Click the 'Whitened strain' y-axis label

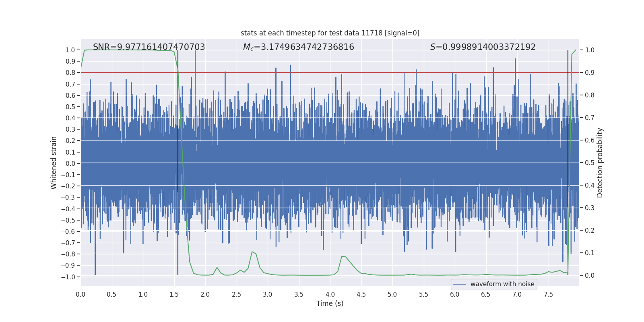click(x=54, y=163)
